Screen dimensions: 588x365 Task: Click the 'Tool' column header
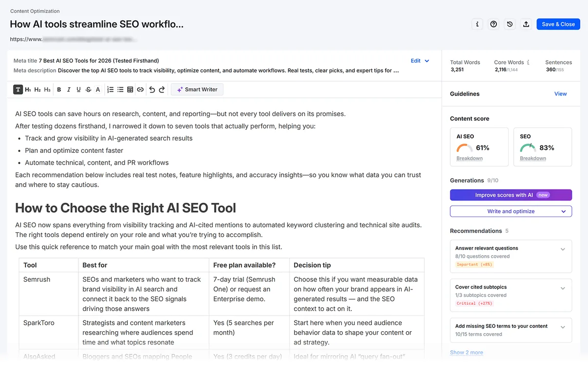click(x=49, y=265)
